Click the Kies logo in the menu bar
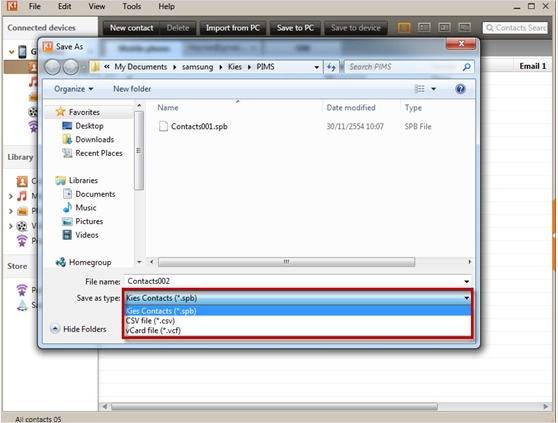 (x=12, y=6)
